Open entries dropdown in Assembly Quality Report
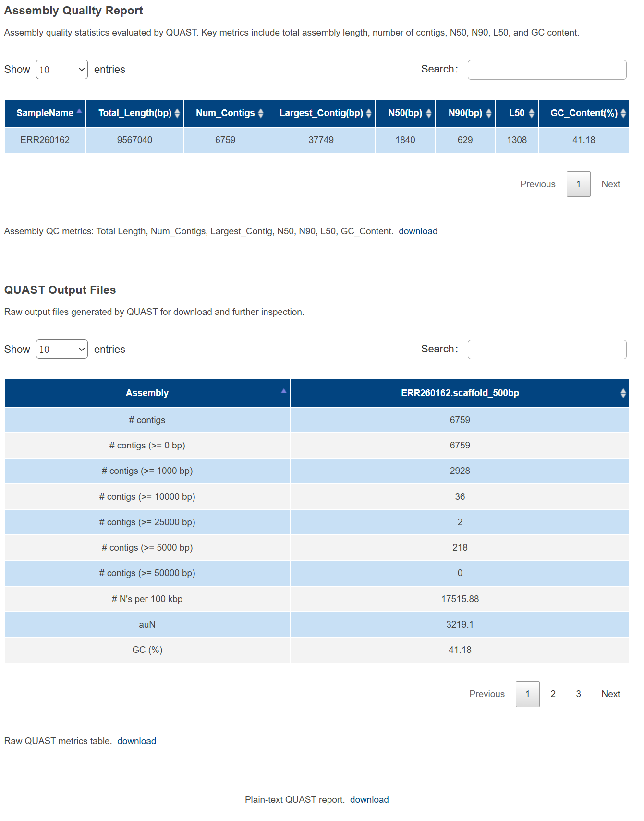Image resolution: width=644 pixels, height=821 pixels. point(62,70)
